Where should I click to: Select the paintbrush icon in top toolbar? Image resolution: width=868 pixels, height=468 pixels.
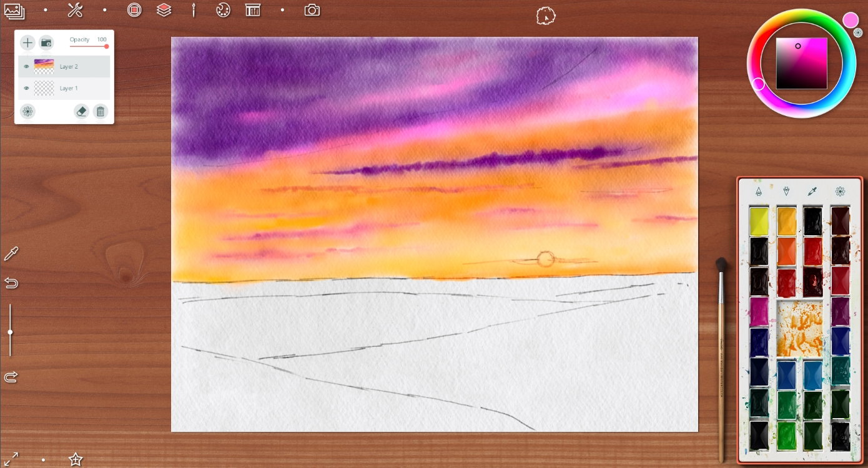(x=194, y=10)
